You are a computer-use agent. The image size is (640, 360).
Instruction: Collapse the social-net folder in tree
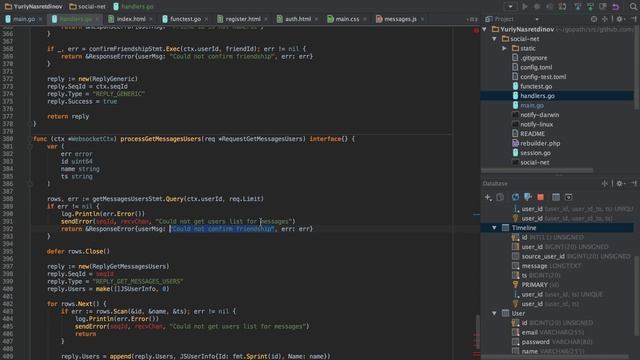click(x=494, y=39)
